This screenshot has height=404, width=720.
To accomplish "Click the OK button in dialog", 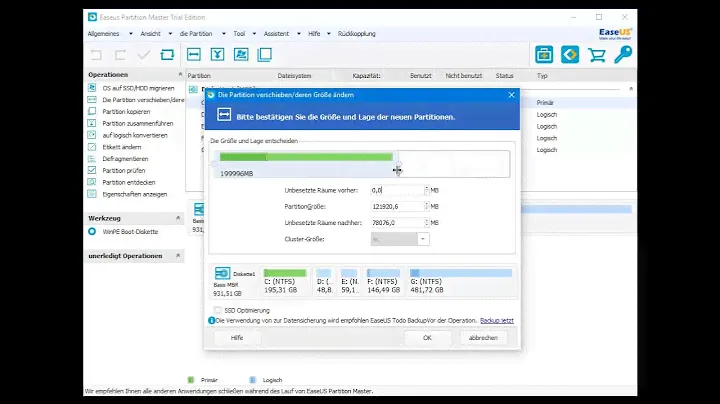I will (x=427, y=338).
